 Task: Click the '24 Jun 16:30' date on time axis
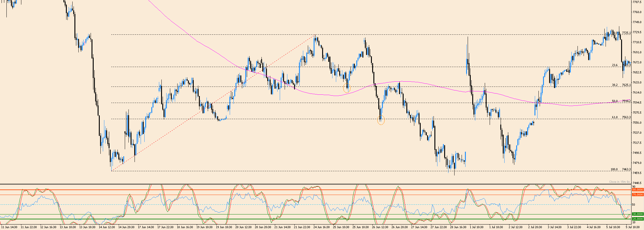pyautogui.click(x=322, y=227)
